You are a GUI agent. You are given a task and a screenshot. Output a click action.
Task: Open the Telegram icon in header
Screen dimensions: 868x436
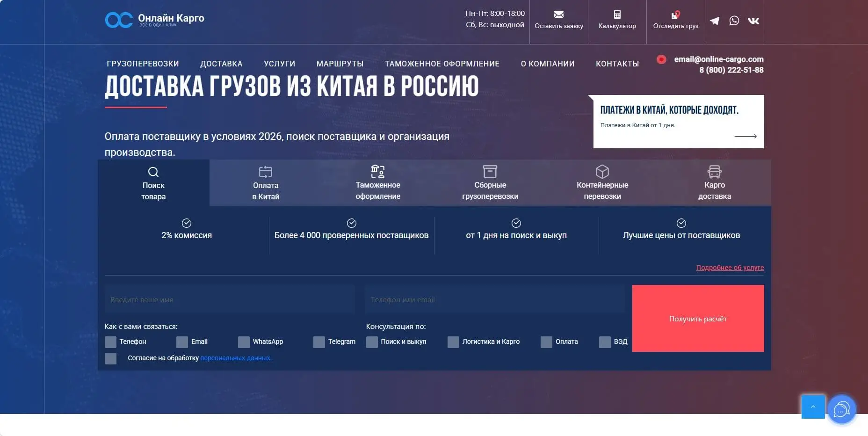715,21
